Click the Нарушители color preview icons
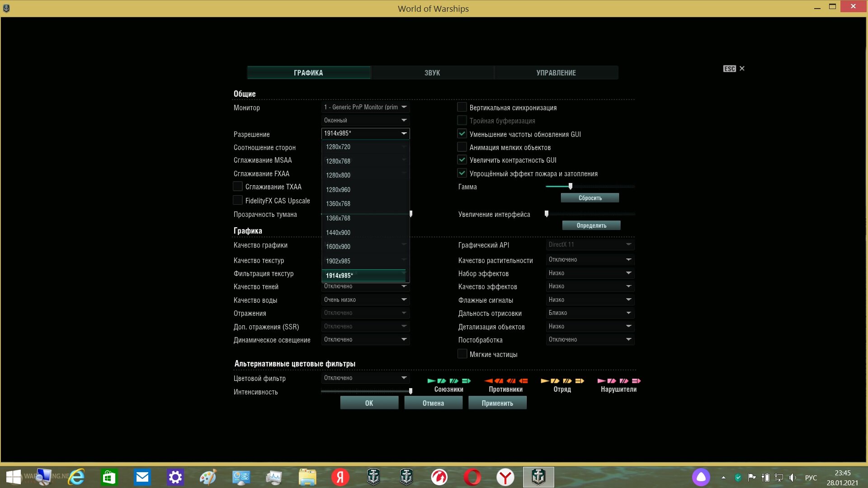This screenshot has height=488, width=868. click(619, 381)
